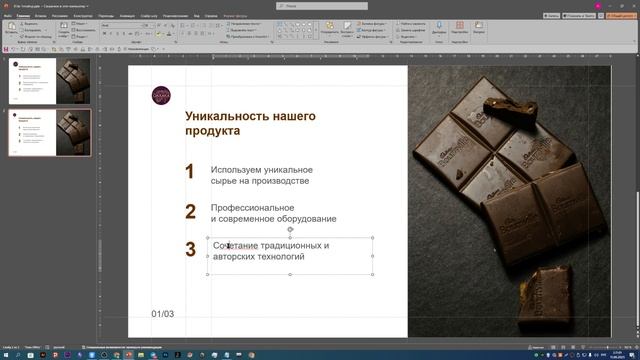Screen dimensions: 640x360
Task: Toggle Notes (Заметки) pane in status bar
Action: 536,347
